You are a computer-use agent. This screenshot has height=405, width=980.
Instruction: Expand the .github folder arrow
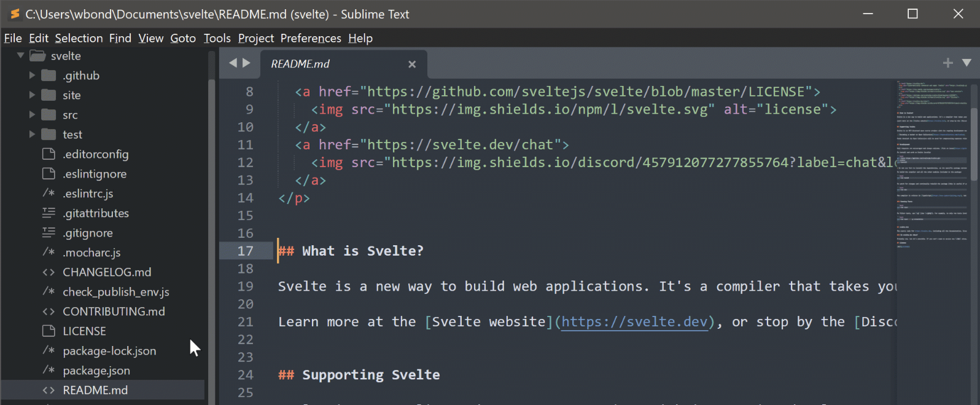coord(32,75)
